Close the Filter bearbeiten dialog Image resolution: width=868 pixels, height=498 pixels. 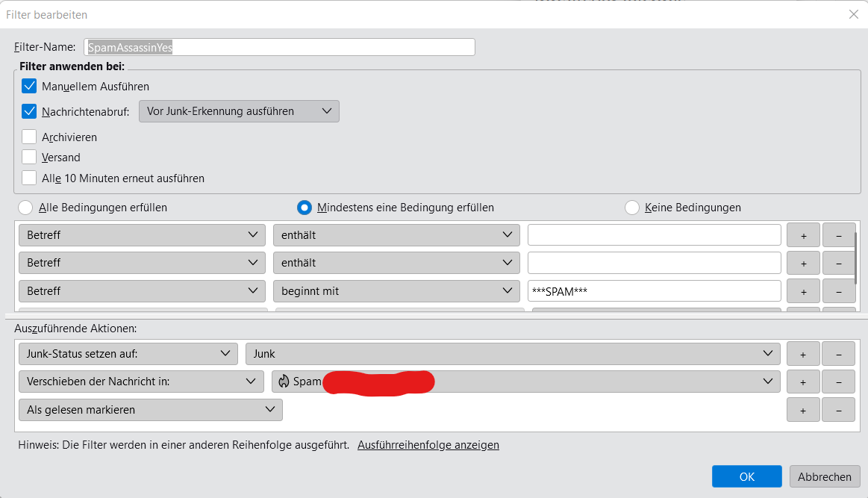point(853,14)
